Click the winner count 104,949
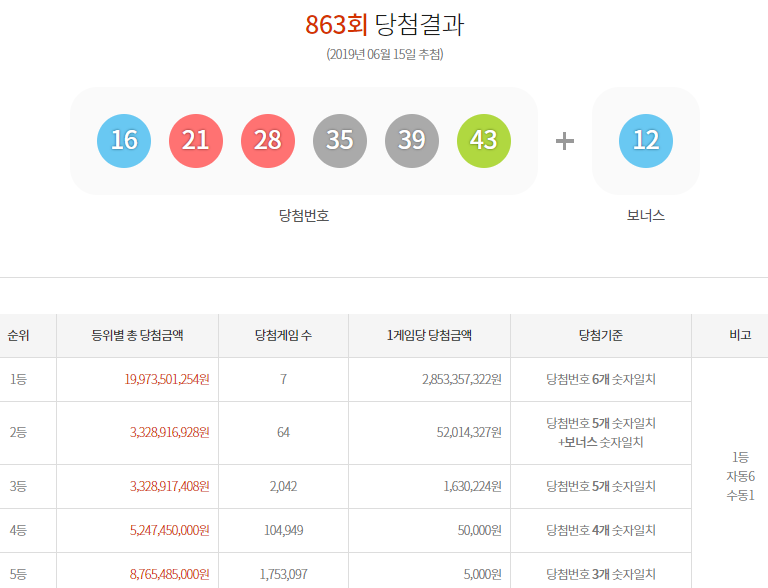This screenshot has height=588, width=768. click(284, 530)
